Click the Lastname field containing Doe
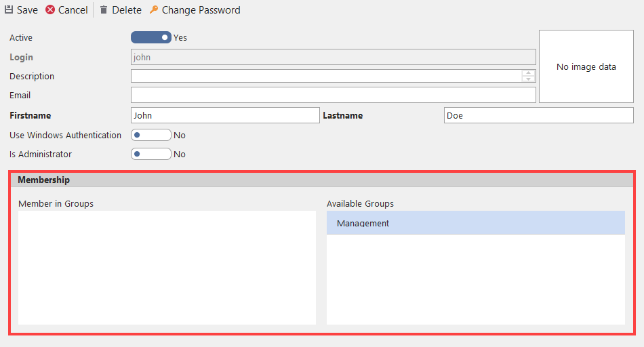 coord(538,115)
